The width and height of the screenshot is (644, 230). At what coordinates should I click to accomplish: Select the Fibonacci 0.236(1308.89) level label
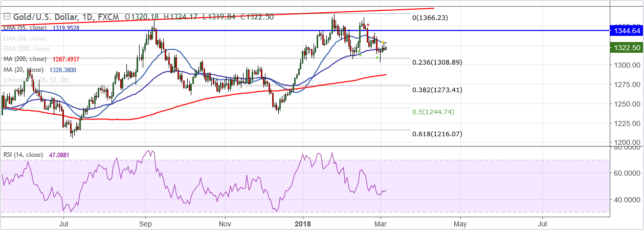pos(437,62)
